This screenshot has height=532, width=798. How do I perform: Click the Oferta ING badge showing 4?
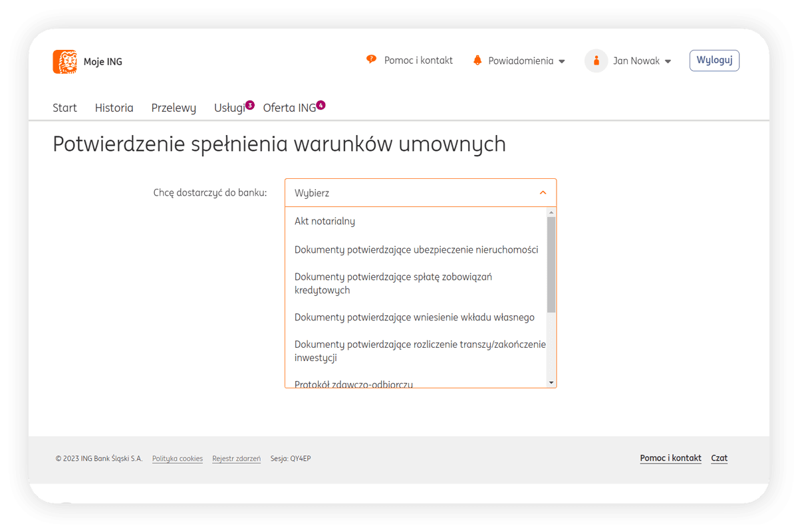[x=321, y=105]
